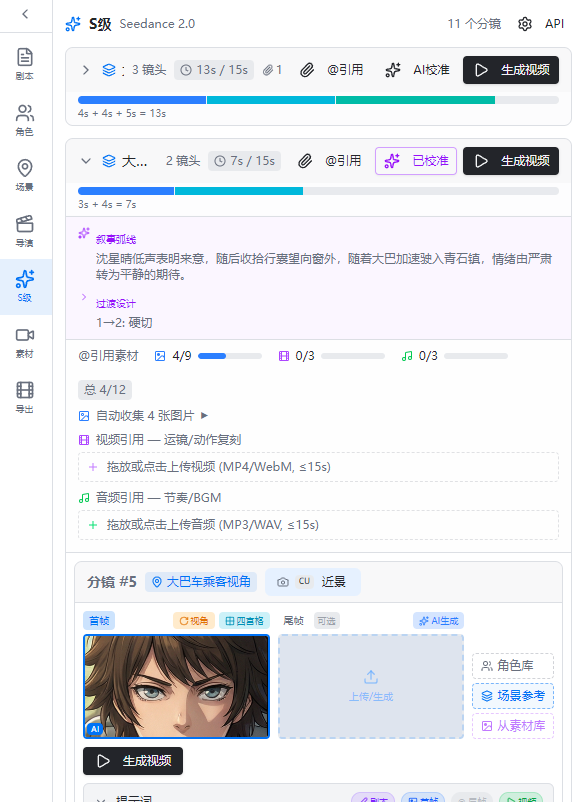Expand the 自动收集 4 张图片 disclosure triangle
The width and height of the screenshot is (584, 802).
pos(205,415)
